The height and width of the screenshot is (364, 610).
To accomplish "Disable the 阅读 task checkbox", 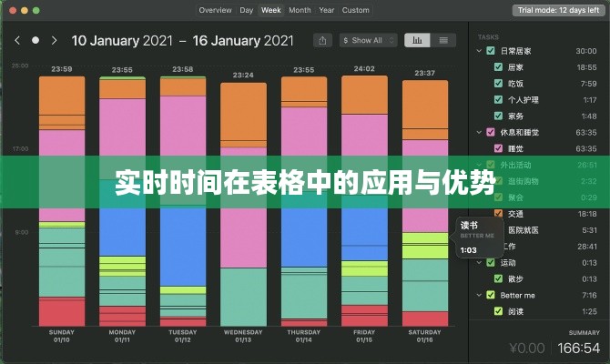I will 498,311.
